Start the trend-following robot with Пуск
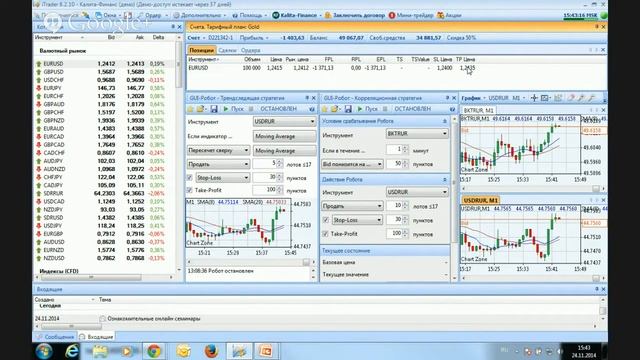Image resolution: width=640 pixels, height=360 pixels. pyautogui.click(x=233, y=109)
